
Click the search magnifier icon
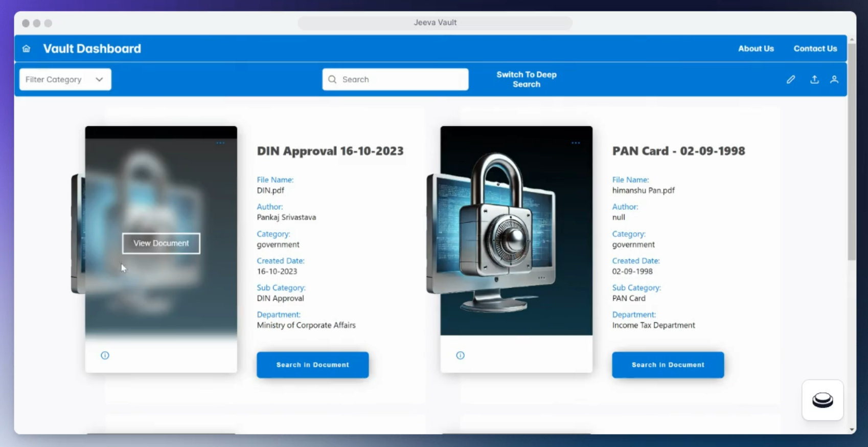click(x=332, y=79)
